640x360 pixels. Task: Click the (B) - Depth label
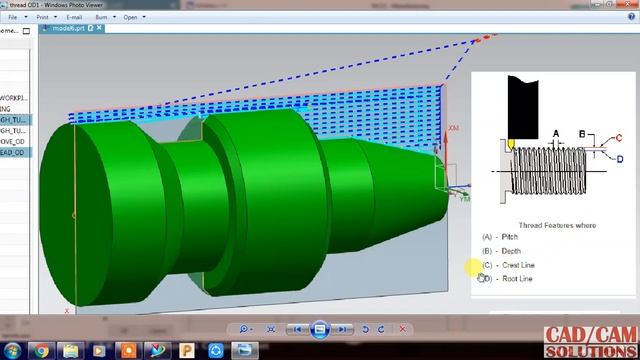pyautogui.click(x=501, y=251)
